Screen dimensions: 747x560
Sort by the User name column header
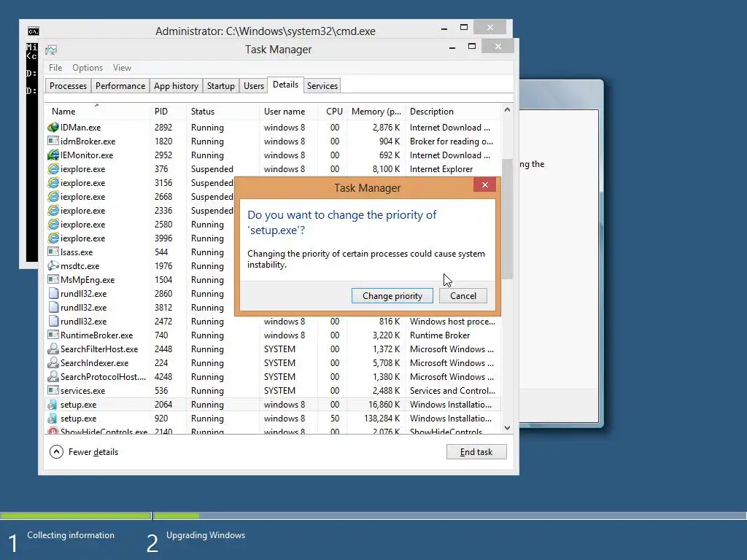(288, 112)
